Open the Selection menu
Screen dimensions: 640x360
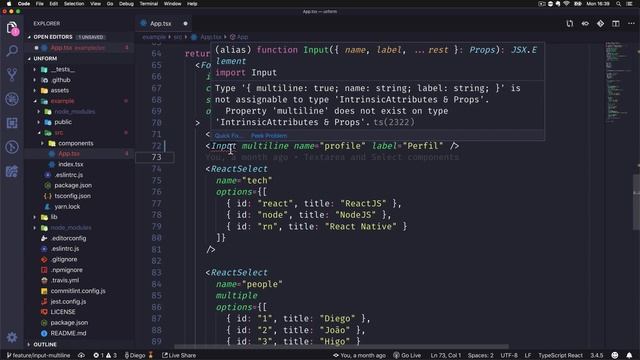coord(74,4)
